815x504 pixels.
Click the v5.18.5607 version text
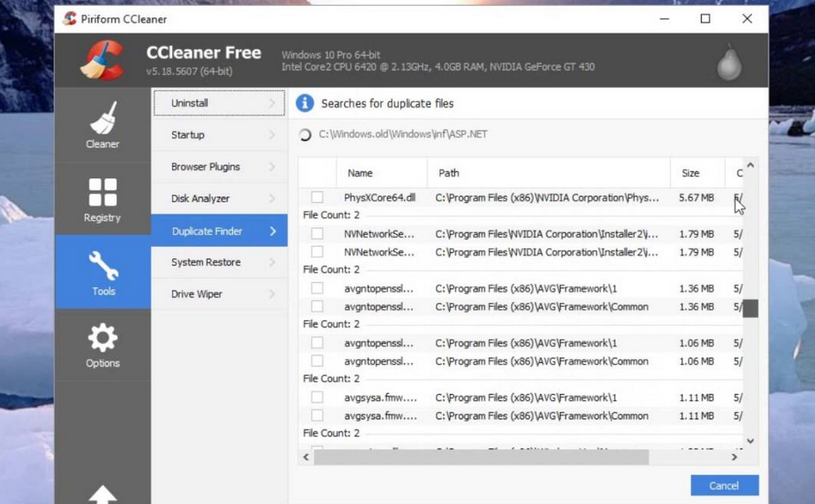click(x=189, y=71)
